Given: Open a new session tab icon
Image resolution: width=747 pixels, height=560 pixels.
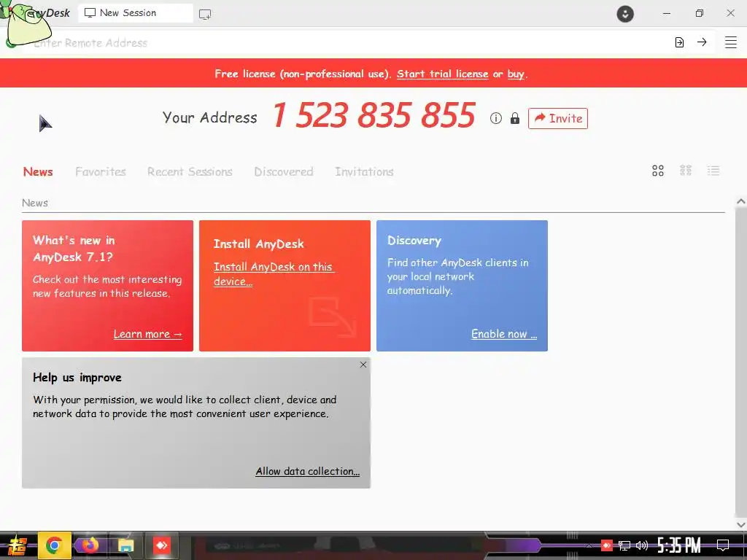Looking at the screenshot, I should tap(205, 15).
